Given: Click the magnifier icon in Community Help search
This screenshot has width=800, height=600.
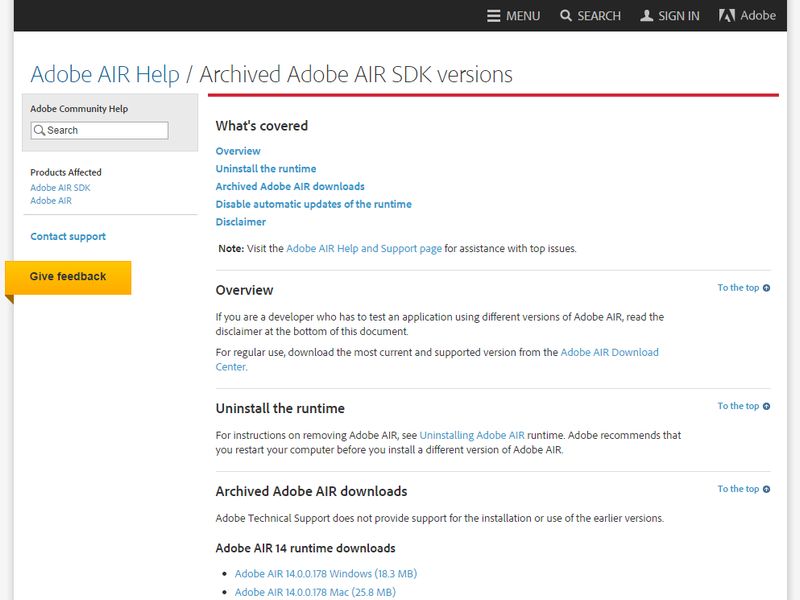Looking at the screenshot, I should pyautogui.click(x=39, y=131).
